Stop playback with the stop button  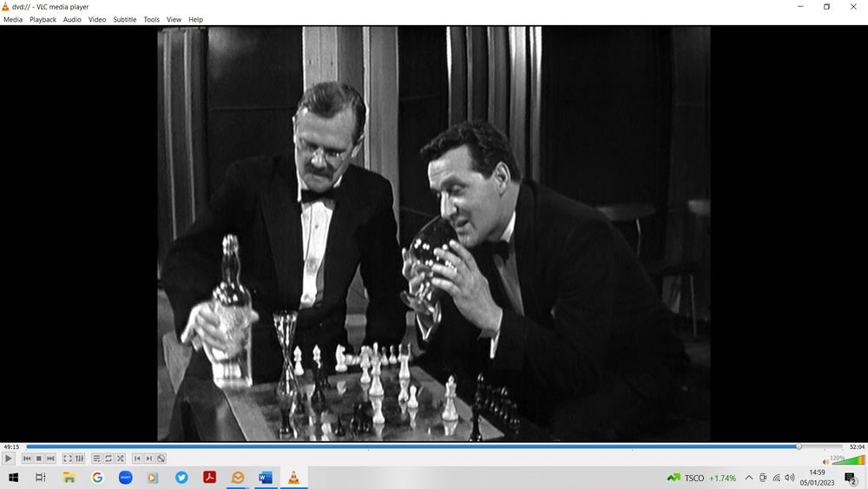[x=39, y=459]
